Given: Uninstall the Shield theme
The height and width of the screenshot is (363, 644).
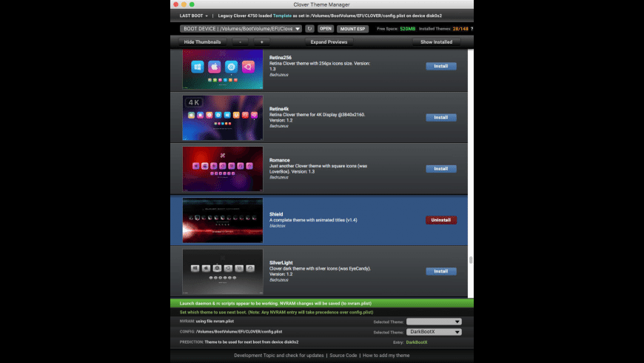Looking at the screenshot, I should pyautogui.click(x=440, y=220).
